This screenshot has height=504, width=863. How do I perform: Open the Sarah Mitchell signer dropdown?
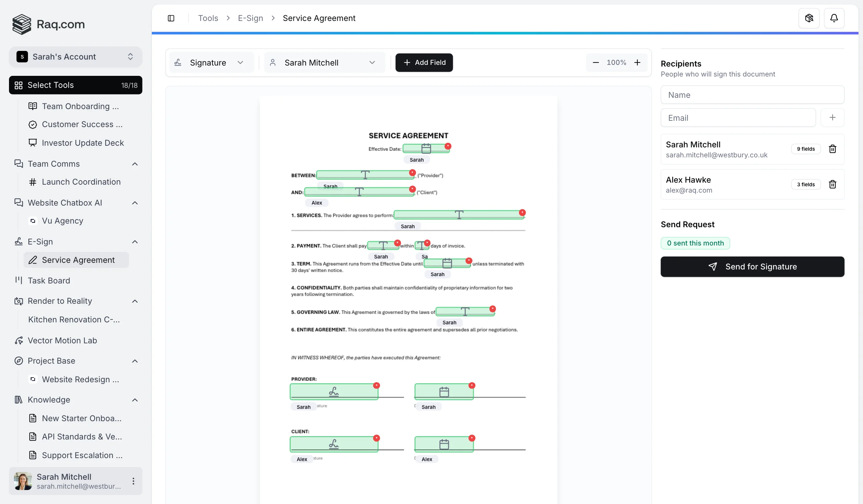tap(324, 63)
